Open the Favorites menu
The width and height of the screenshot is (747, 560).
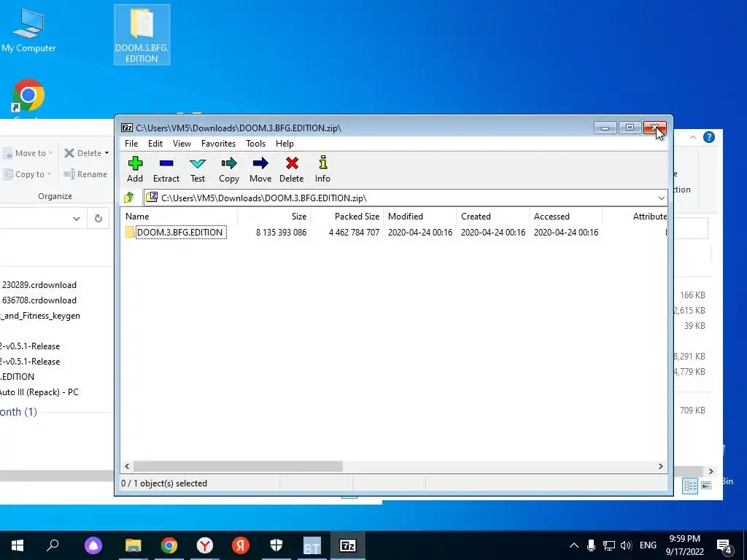[218, 144]
